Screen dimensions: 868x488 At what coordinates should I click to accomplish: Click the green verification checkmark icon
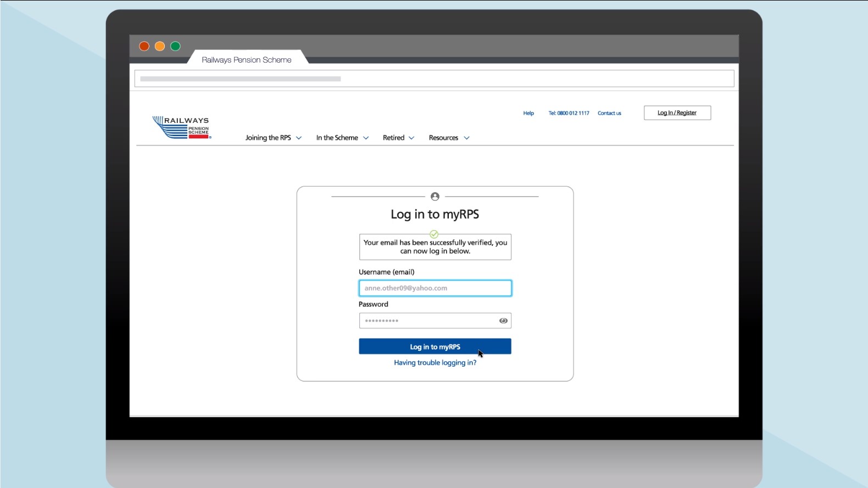434,234
